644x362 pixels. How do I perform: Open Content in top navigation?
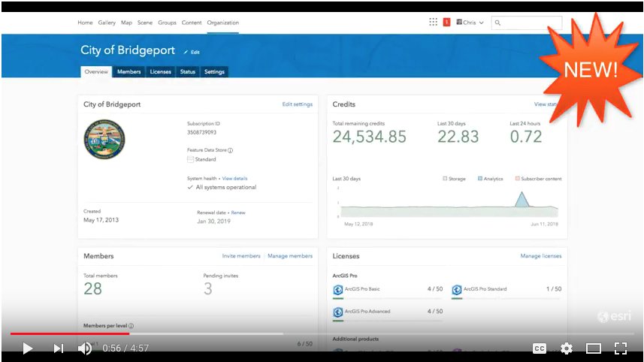192,23
